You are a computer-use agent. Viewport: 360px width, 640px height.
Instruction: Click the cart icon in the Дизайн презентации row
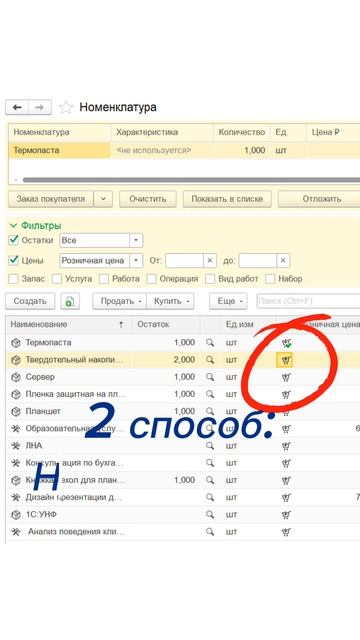pos(286,498)
